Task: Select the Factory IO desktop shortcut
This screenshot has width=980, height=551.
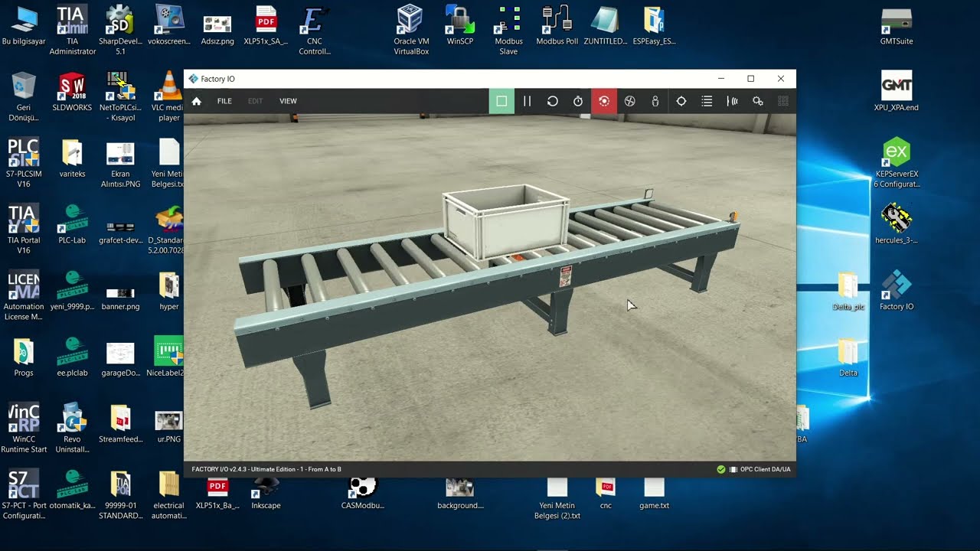Action: click(x=897, y=290)
